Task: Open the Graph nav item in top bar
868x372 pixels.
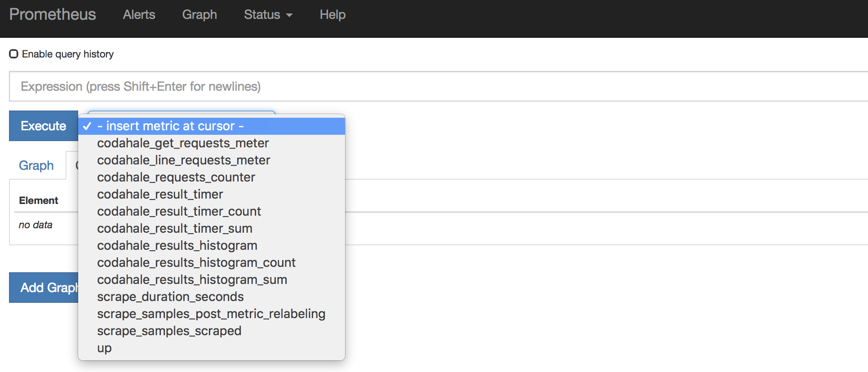Action: (199, 14)
